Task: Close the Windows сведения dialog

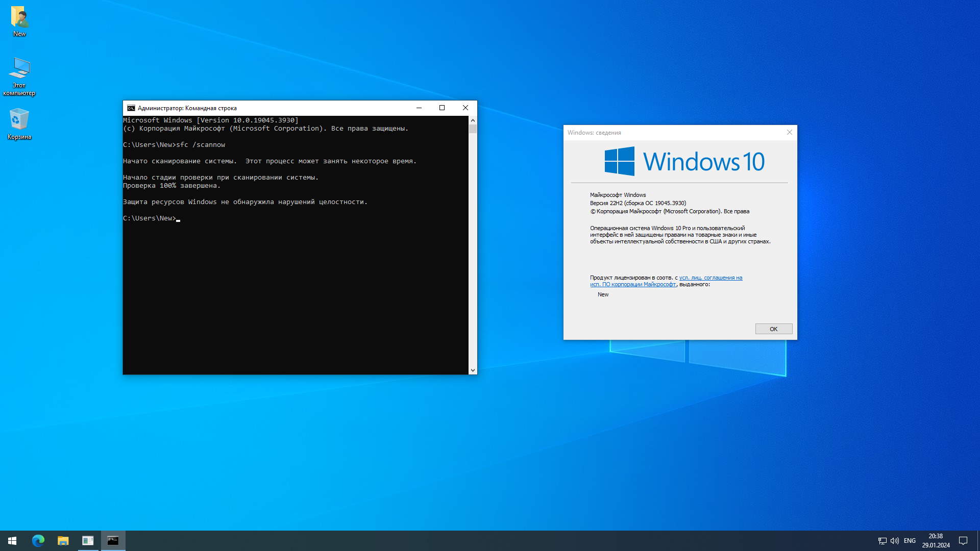Action: point(790,132)
